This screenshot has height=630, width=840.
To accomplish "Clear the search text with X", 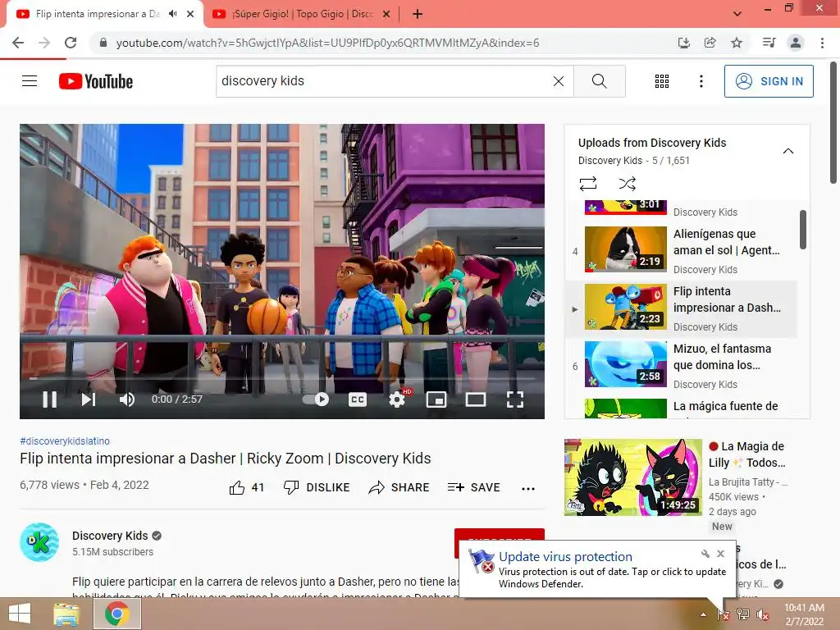I will [x=558, y=81].
